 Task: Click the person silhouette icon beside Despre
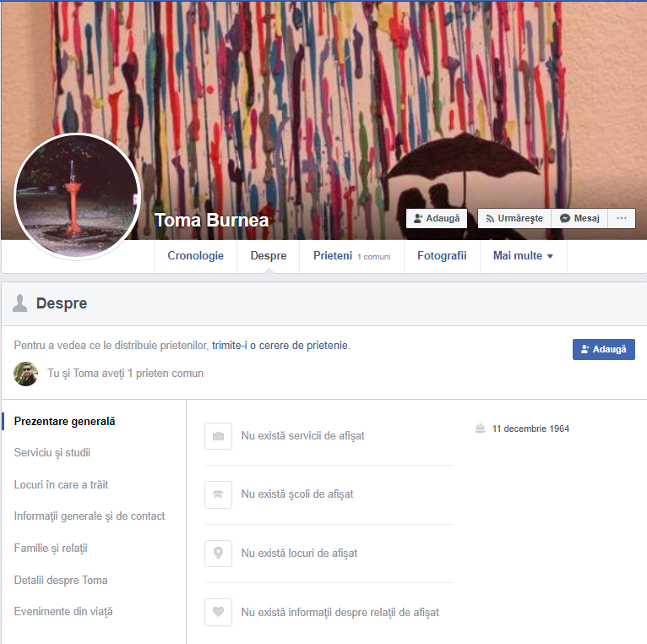click(x=19, y=303)
